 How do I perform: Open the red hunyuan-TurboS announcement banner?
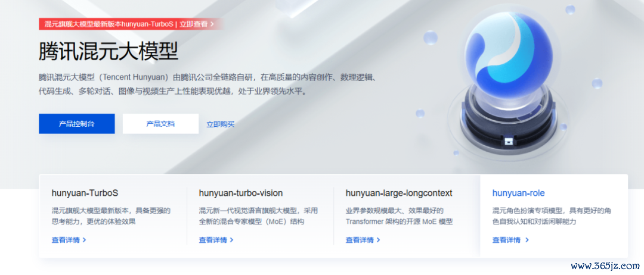pyautogui.click(x=131, y=24)
